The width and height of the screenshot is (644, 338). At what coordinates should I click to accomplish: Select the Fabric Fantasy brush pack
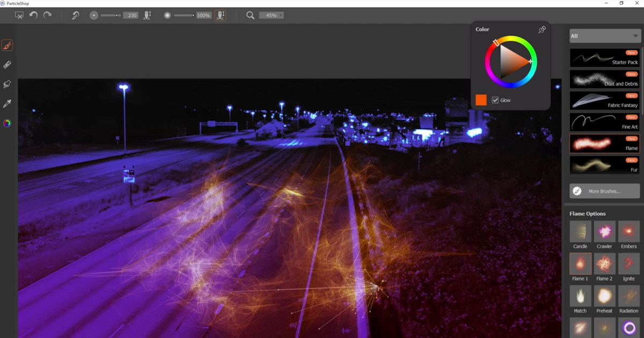pyautogui.click(x=604, y=101)
